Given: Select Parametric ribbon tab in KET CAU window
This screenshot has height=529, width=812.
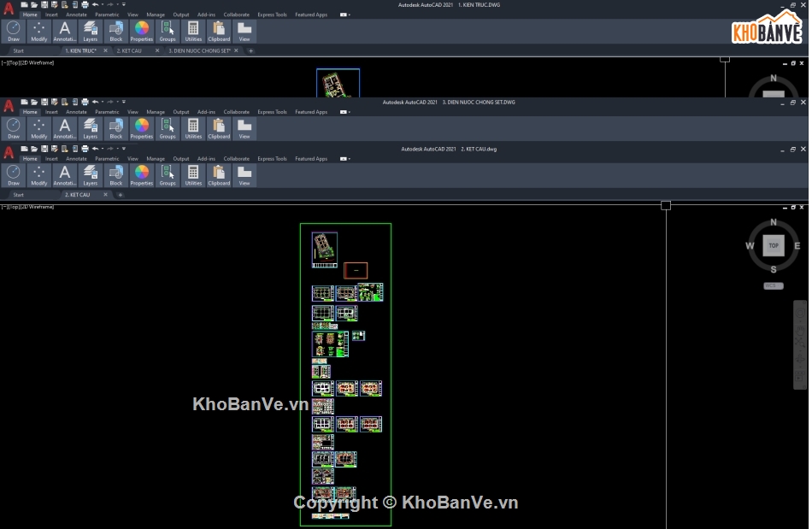Looking at the screenshot, I should tap(107, 158).
